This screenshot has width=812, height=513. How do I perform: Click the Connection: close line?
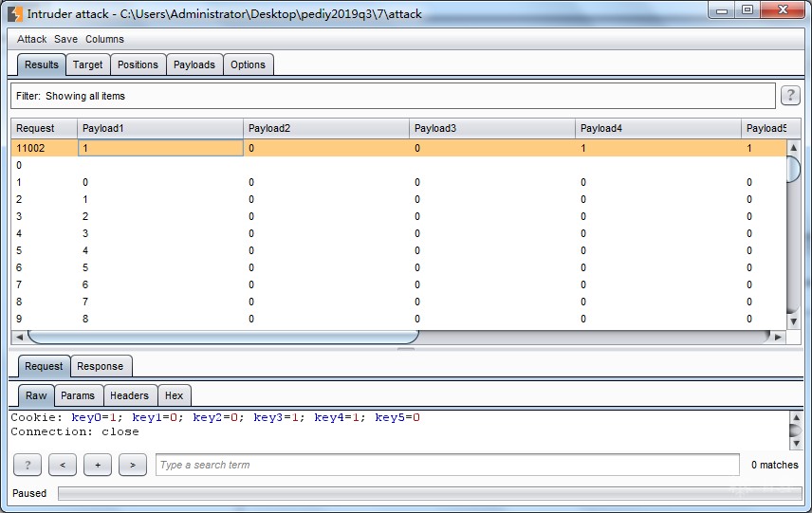click(x=75, y=431)
